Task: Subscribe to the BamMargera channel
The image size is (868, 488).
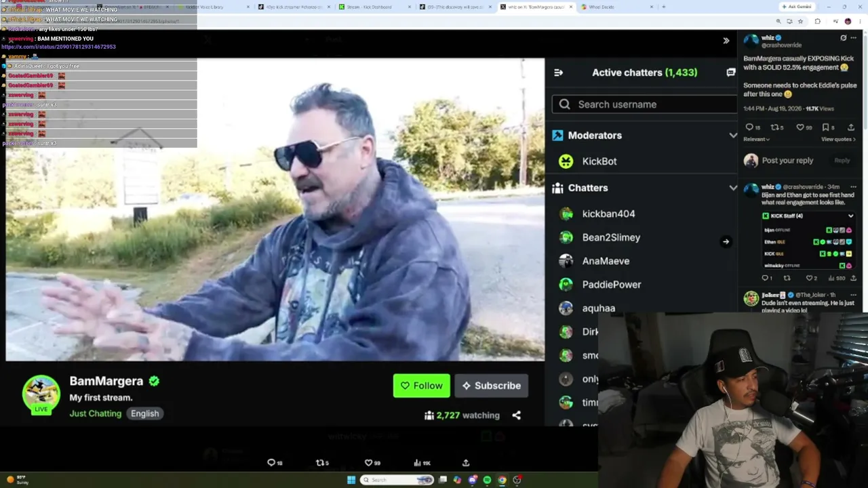Action: click(x=491, y=386)
